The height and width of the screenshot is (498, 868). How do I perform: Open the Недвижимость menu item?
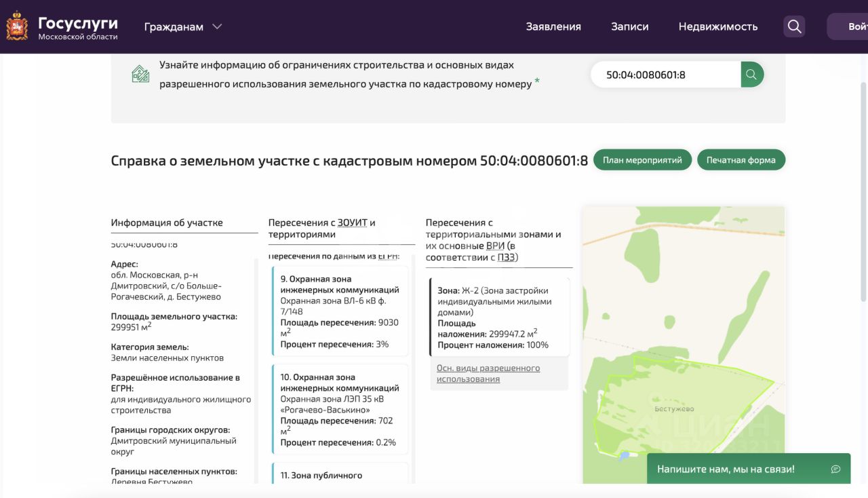click(x=717, y=26)
